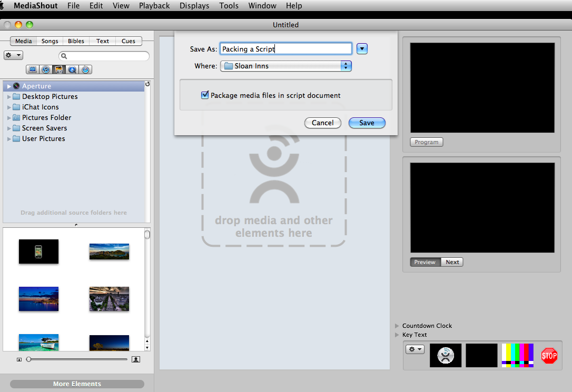The image size is (572, 392).
Task: Switch to the Media tab
Action: point(23,41)
